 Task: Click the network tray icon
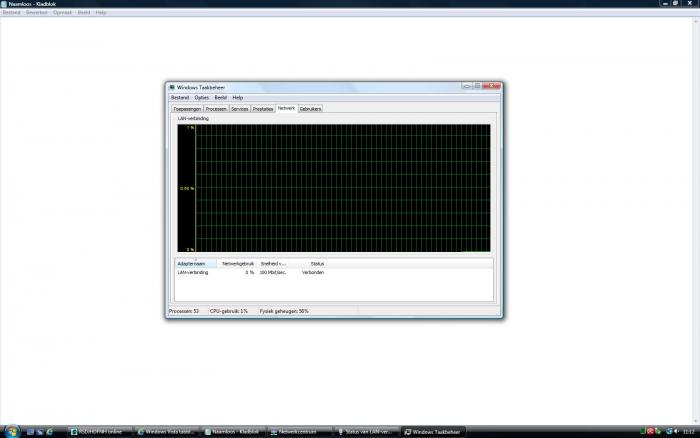(669, 431)
